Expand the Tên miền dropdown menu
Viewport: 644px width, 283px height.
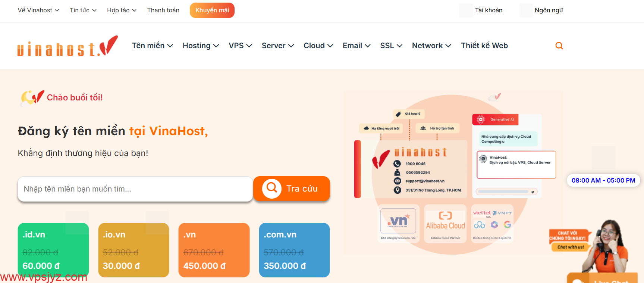[x=152, y=46]
